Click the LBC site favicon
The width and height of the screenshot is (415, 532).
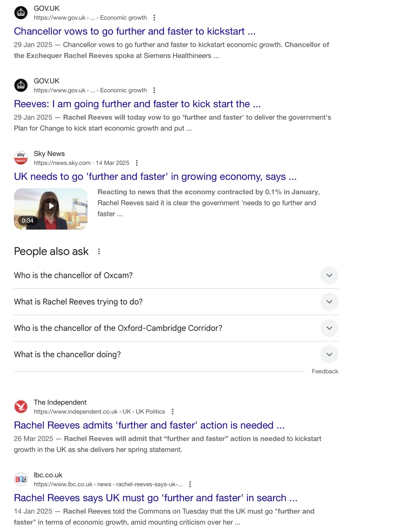click(x=21, y=479)
